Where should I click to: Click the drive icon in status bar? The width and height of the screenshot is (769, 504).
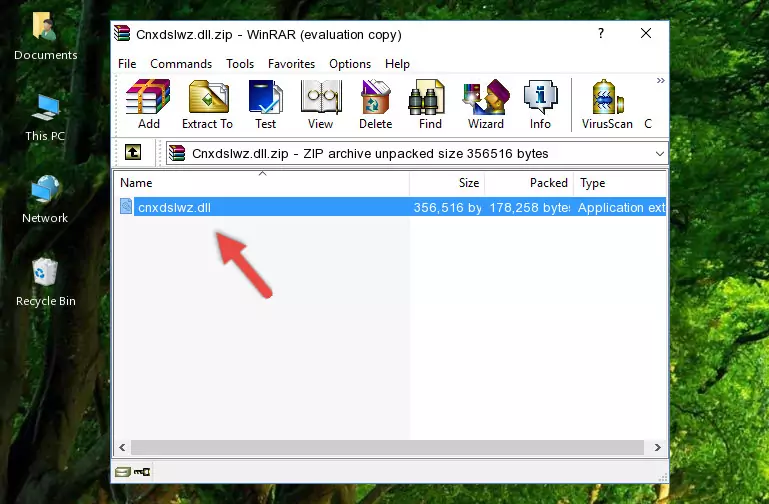pos(123,472)
